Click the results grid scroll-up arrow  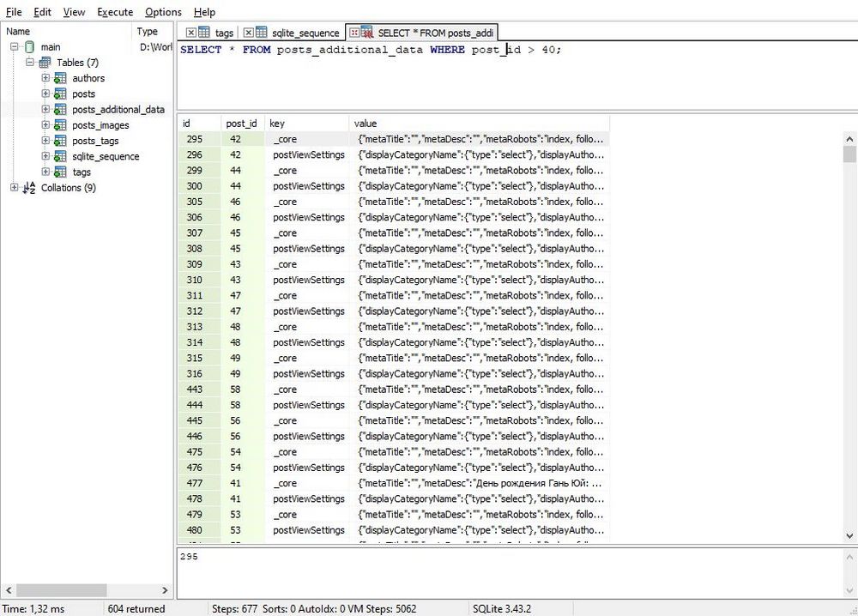849,139
